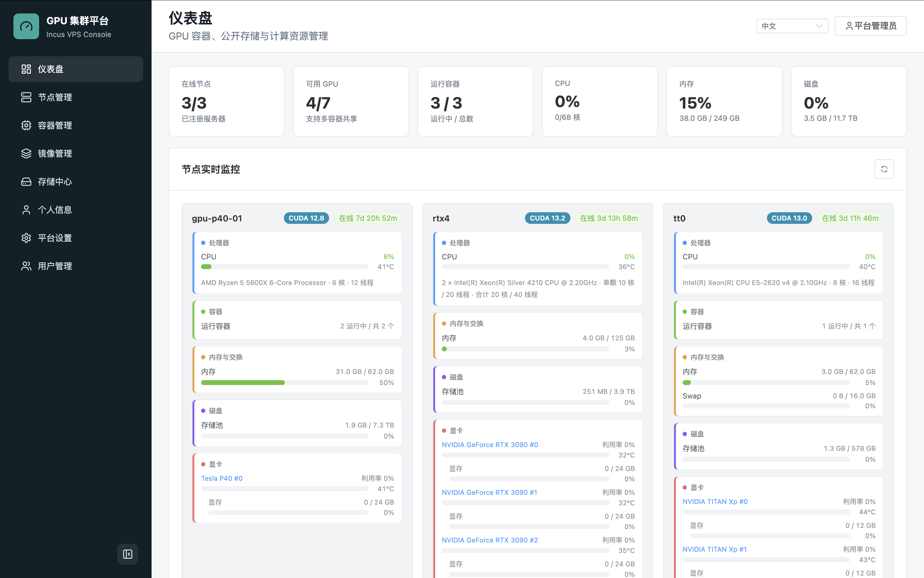
Task: Click AMD Ryzen 5 5600X processor text
Action: click(287, 283)
